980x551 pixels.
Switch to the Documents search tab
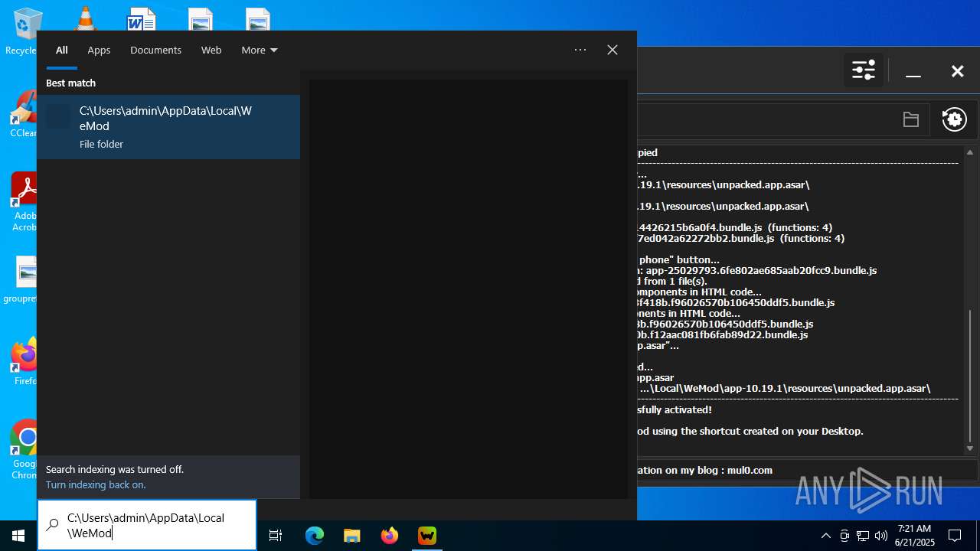point(155,50)
